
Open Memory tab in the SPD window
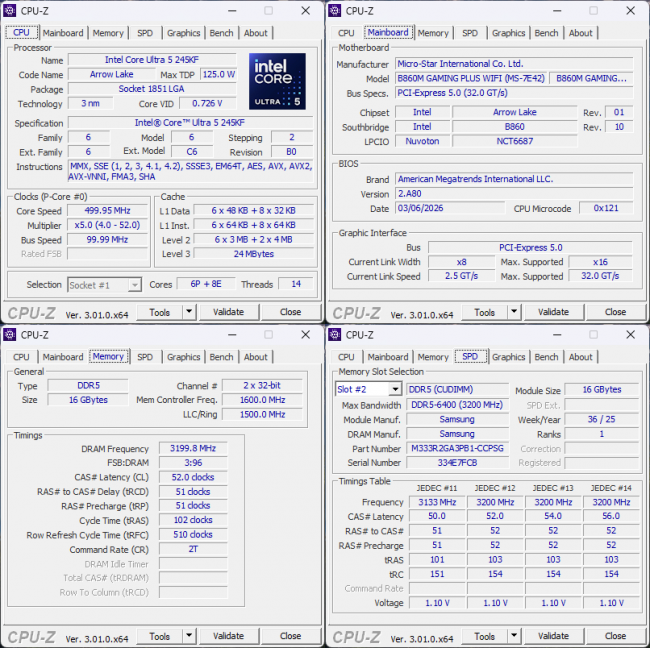pyautogui.click(x=433, y=357)
